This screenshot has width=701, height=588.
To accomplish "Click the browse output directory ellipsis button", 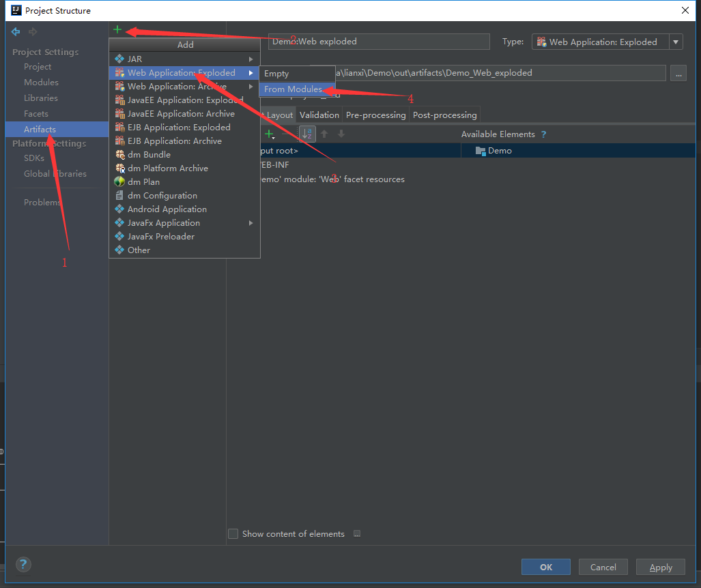I will [x=678, y=73].
